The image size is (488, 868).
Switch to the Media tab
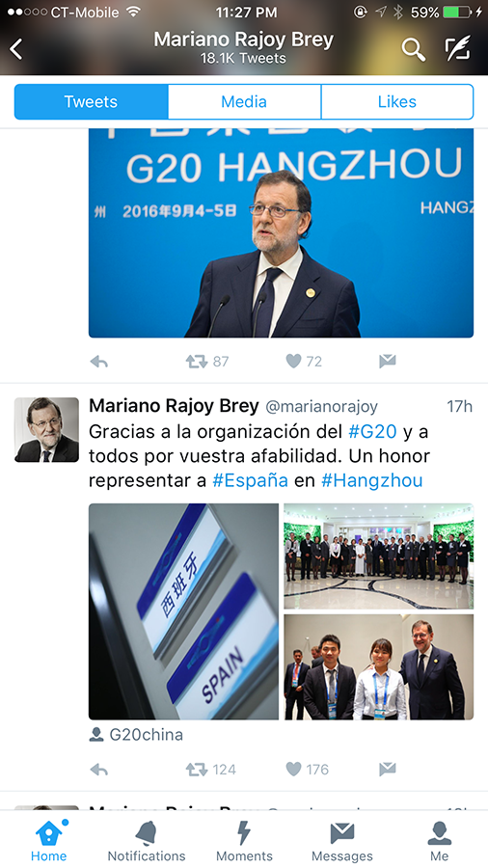[244, 102]
